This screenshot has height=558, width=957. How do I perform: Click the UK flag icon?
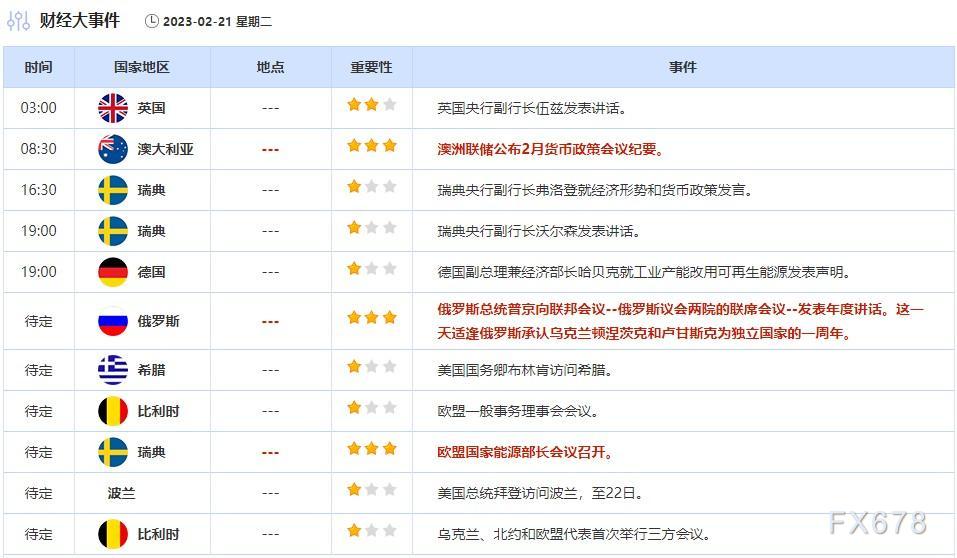[x=113, y=108]
